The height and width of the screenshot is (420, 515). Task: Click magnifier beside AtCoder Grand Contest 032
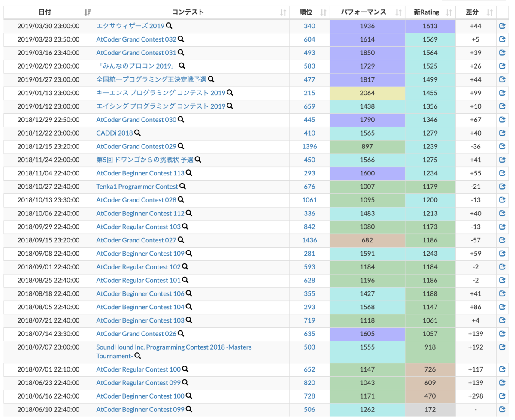click(181, 39)
